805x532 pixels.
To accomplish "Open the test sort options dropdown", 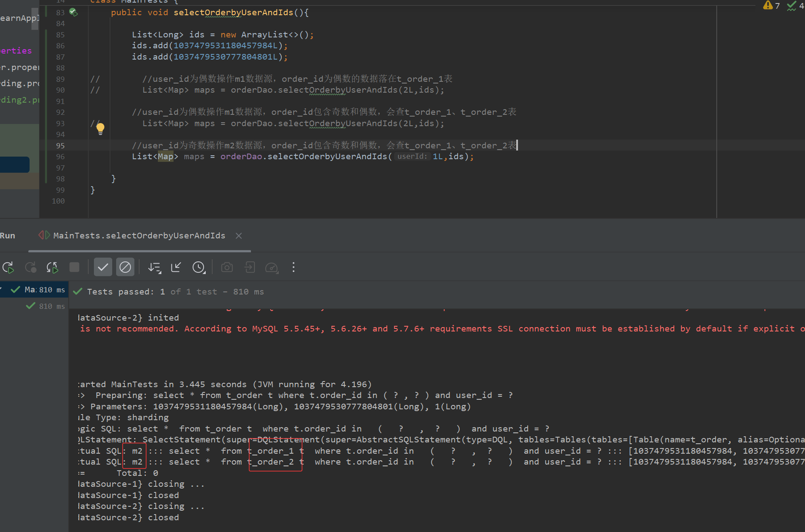I will (154, 267).
